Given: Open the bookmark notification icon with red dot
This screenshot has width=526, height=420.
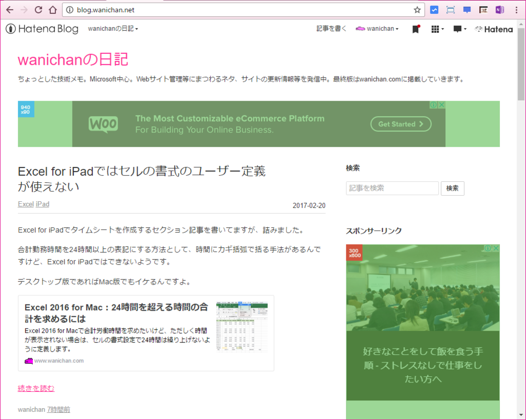Looking at the screenshot, I should click(x=416, y=29).
